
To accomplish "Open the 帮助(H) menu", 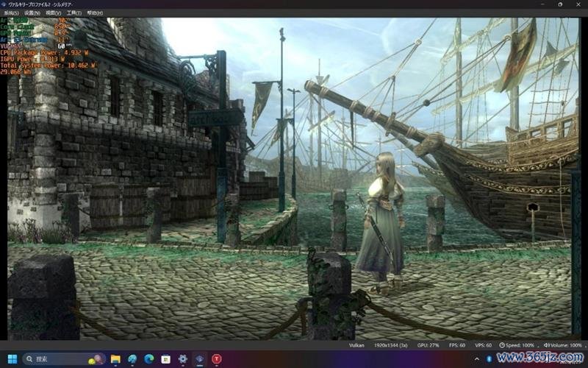I will click(95, 13).
